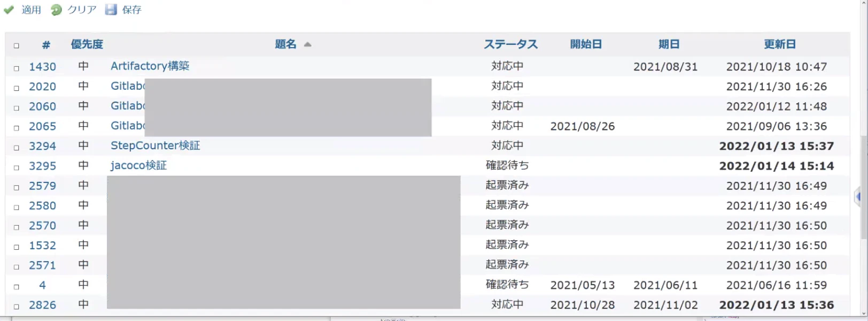Open issue number 2570
The height and width of the screenshot is (321, 868).
tap(42, 226)
